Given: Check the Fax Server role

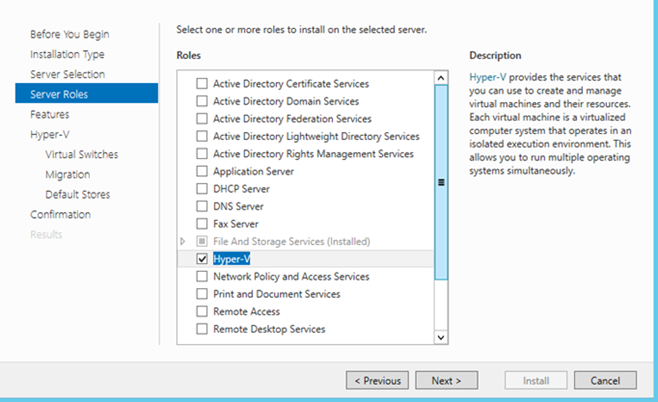Looking at the screenshot, I should [x=202, y=224].
